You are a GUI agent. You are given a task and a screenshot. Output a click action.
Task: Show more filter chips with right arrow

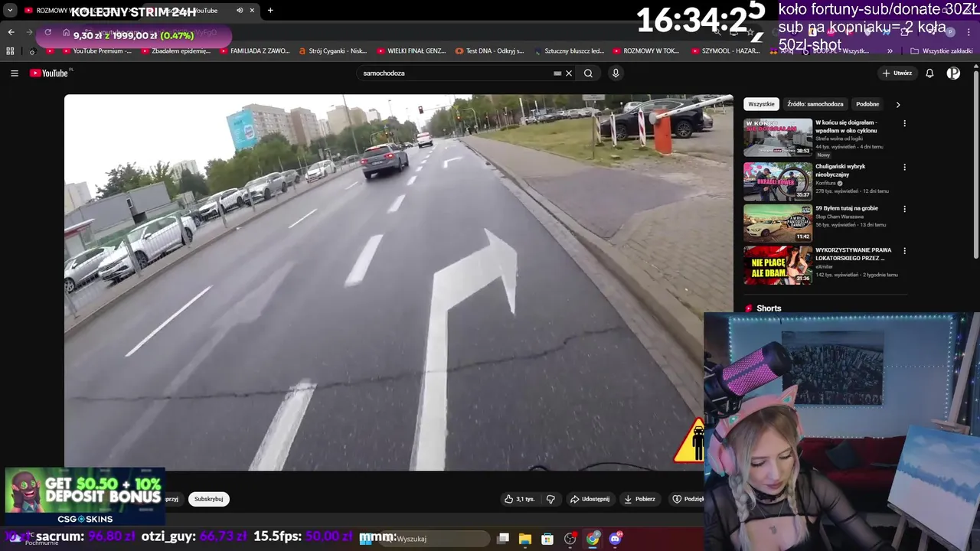898,104
